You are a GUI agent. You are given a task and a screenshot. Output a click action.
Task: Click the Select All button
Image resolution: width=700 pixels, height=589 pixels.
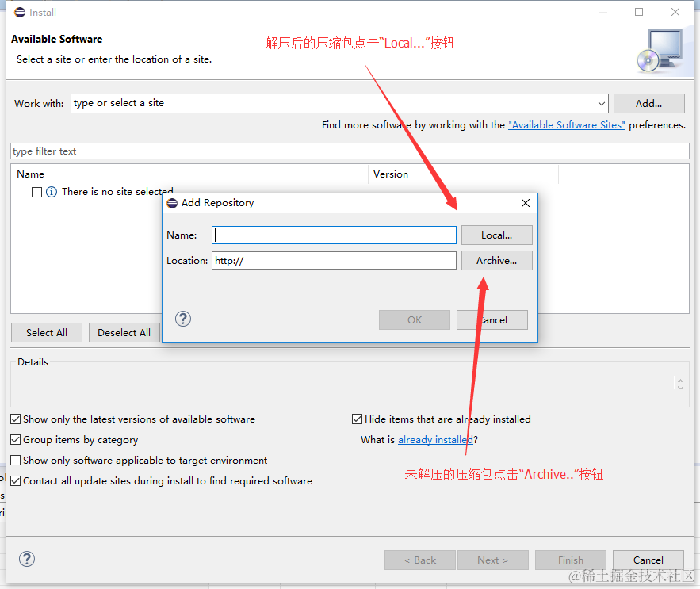[47, 333]
